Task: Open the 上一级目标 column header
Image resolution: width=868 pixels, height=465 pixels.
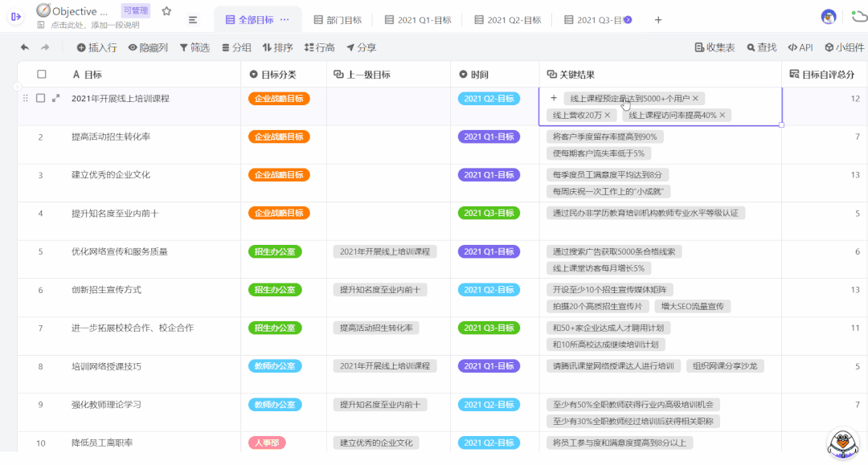Action: (x=389, y=74)
